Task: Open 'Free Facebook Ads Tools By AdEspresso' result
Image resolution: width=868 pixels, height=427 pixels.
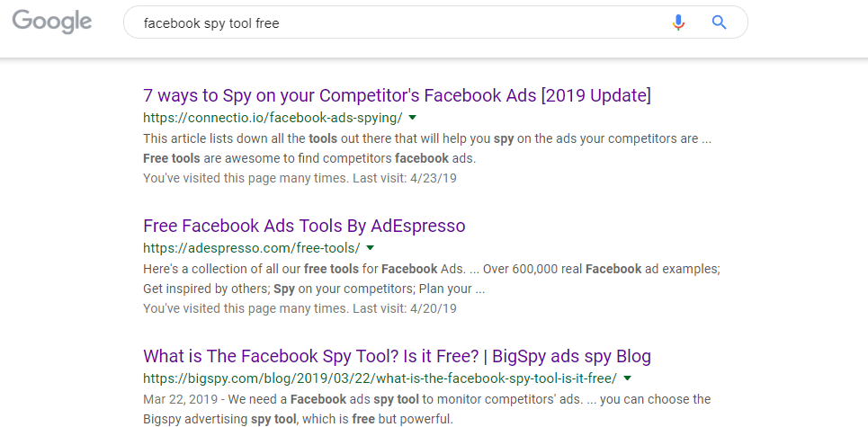Action: point(304,226)
